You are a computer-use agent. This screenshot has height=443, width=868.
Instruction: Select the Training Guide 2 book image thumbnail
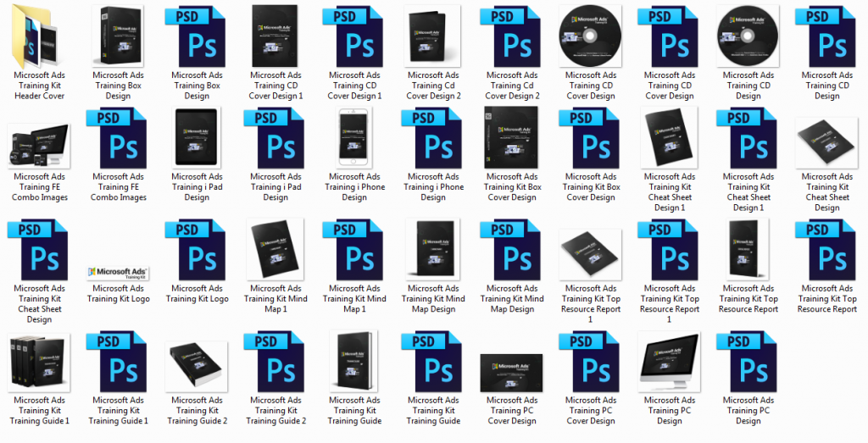[197, 367]
